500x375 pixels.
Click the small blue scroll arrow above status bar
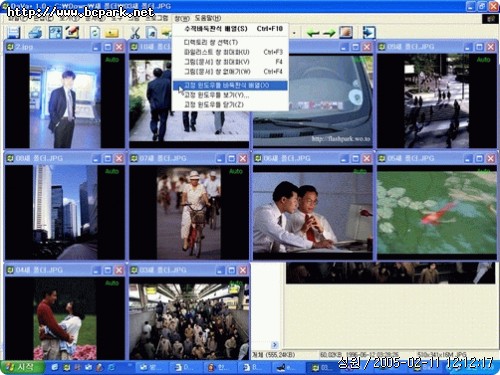[275, 345]
